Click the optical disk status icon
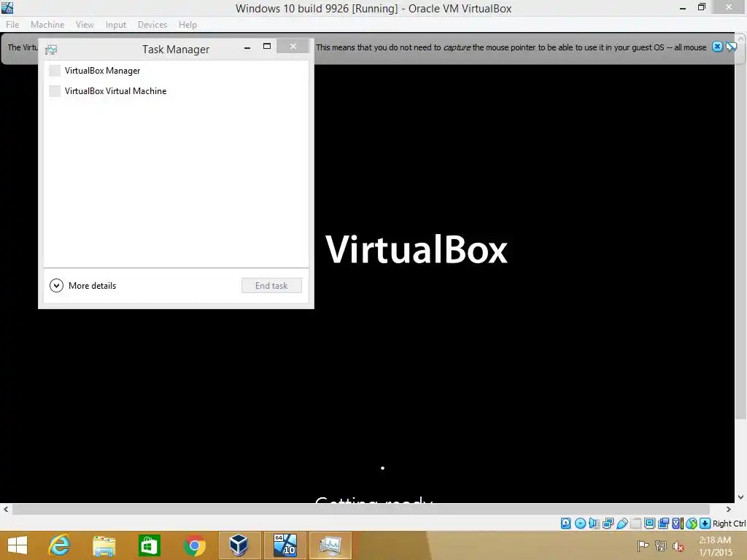 [580, 524]
